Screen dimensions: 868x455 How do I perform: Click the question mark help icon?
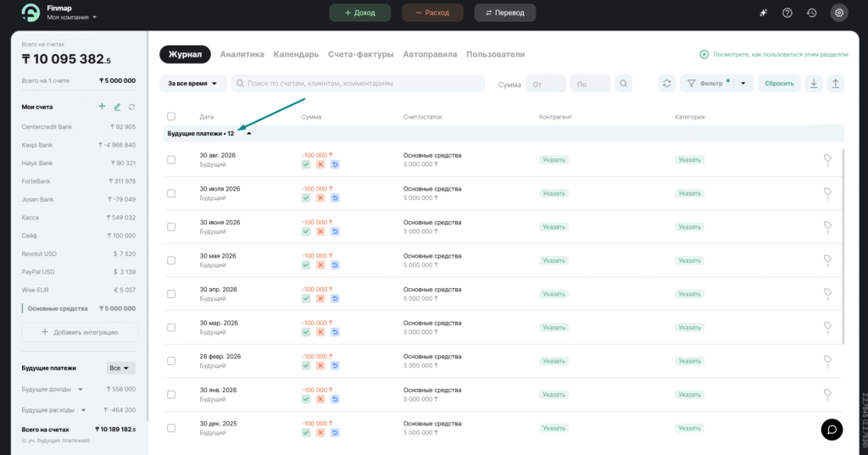pyautogui.click(x=787, y=13)
